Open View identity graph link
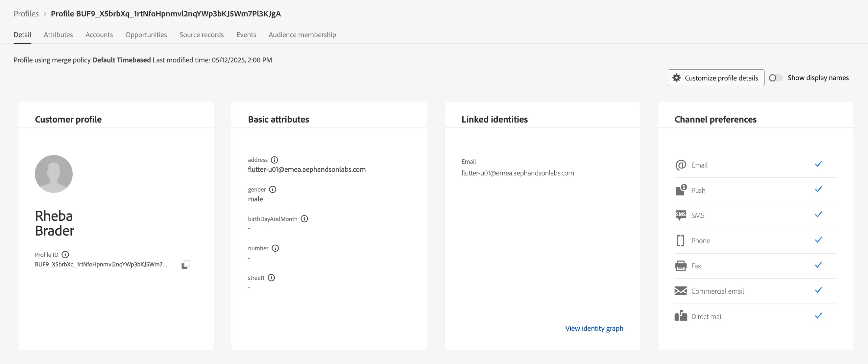 point(594,328)
